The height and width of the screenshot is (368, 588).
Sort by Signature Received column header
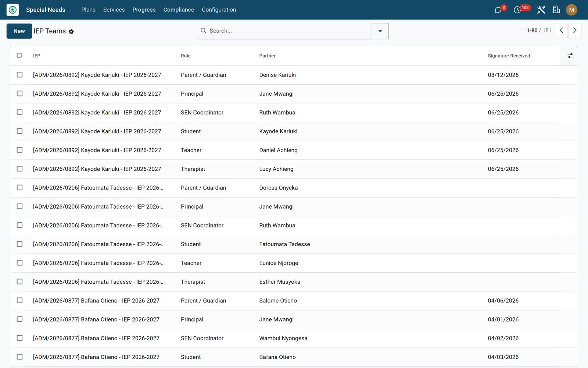509,56
